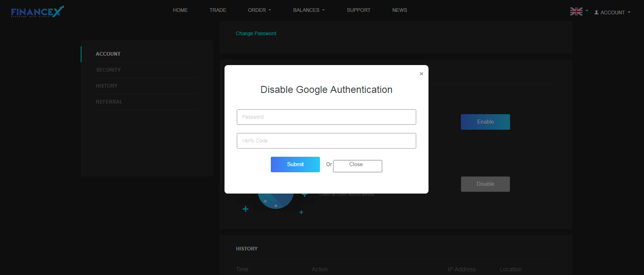This screenshot has height=275, width=644.
Task: Expand the ORDER menu
Action: point(259,10)
